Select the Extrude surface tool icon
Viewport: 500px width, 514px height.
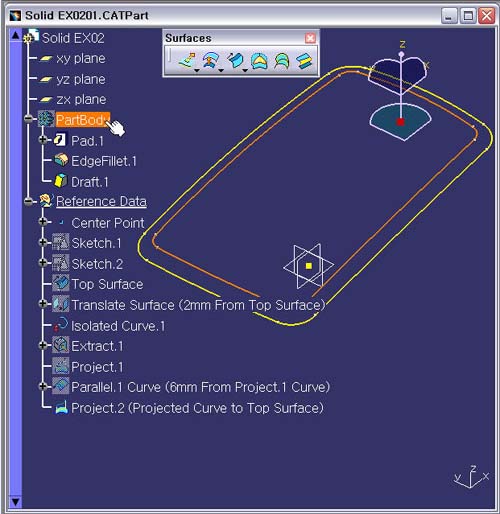click(x=187, y=60)
